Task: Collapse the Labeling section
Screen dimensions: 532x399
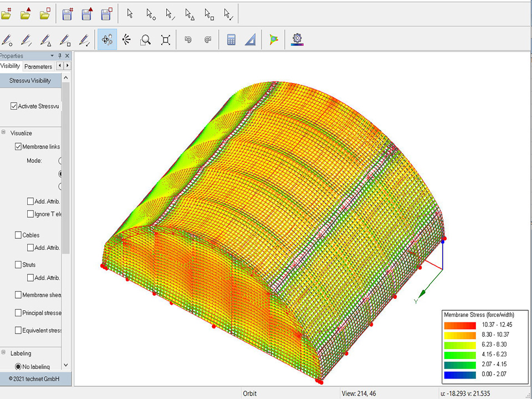Action: pos(4,353)
